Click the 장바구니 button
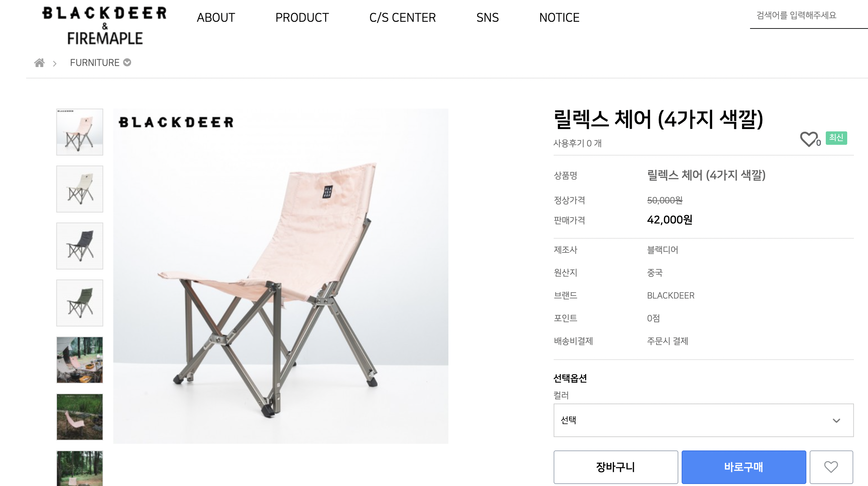The image size is (868, 486). point(616,467)
